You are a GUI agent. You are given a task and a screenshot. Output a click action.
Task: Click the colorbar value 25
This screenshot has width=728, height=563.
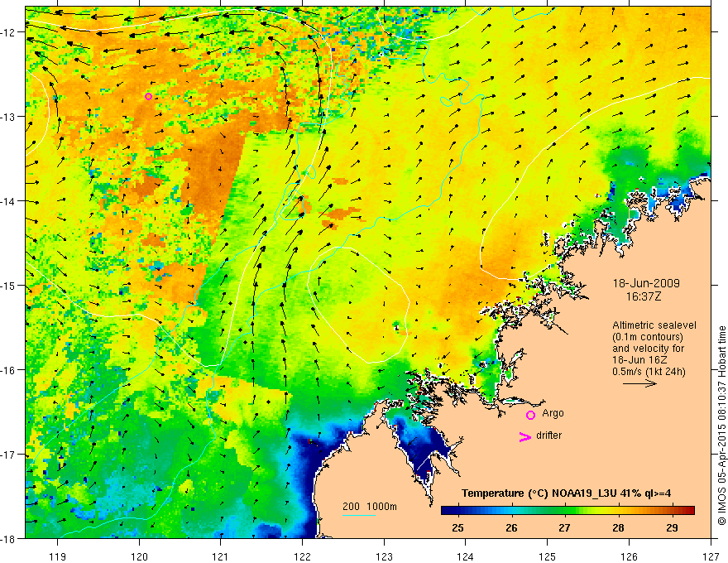click(x=457, y=528)
